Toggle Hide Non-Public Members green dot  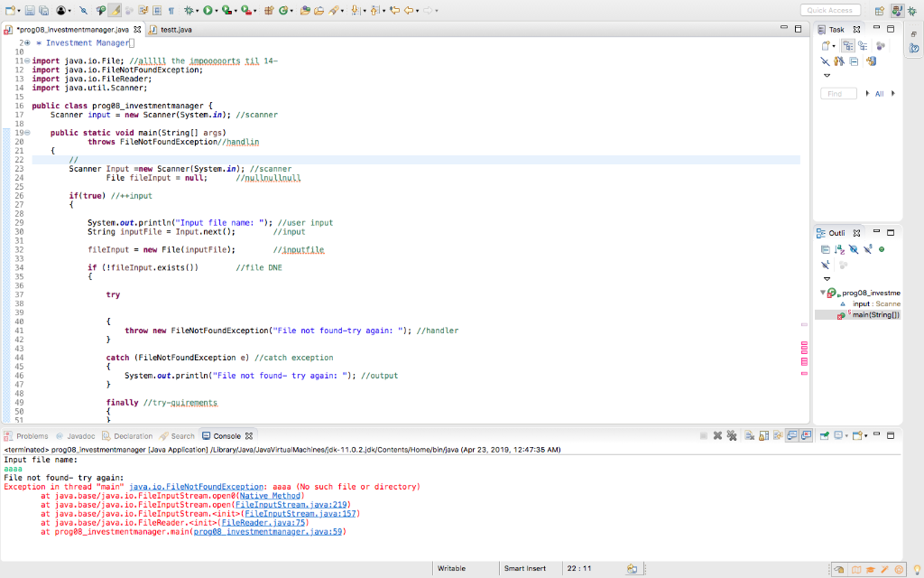[x=882, y=249]
